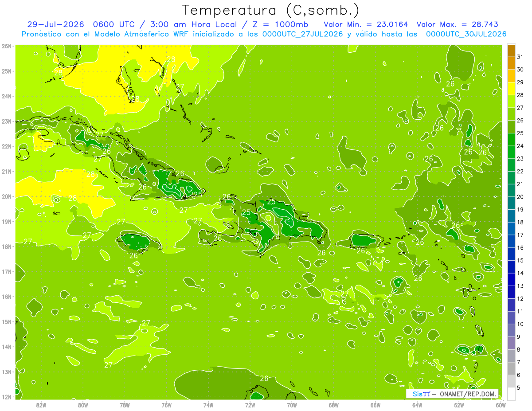Click the '62W' longitude axis label
This screenshot has width=532, height=411.
point(459,405)
